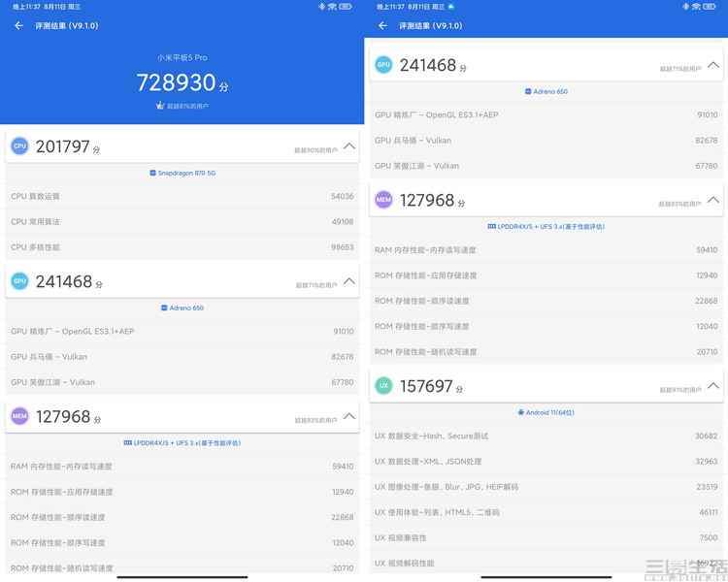Select UX 视频解码性能 row

coord(546,563)
